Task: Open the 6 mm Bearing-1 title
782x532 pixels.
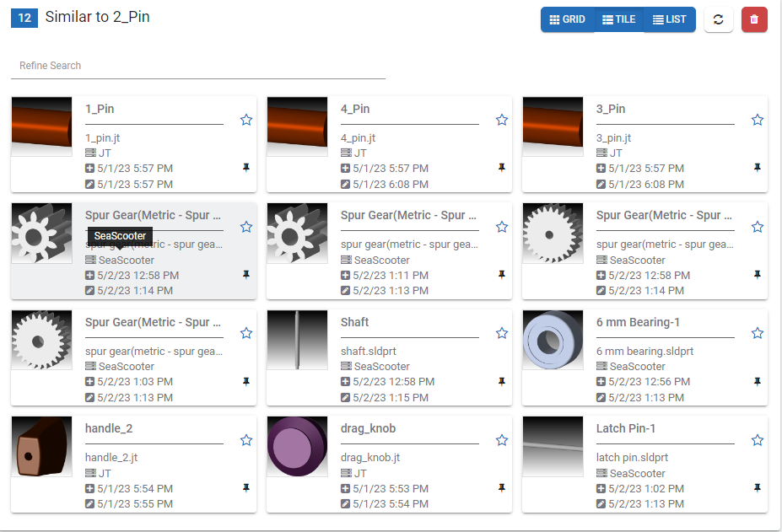Action: pyautogui.click(x=638, y=322)
